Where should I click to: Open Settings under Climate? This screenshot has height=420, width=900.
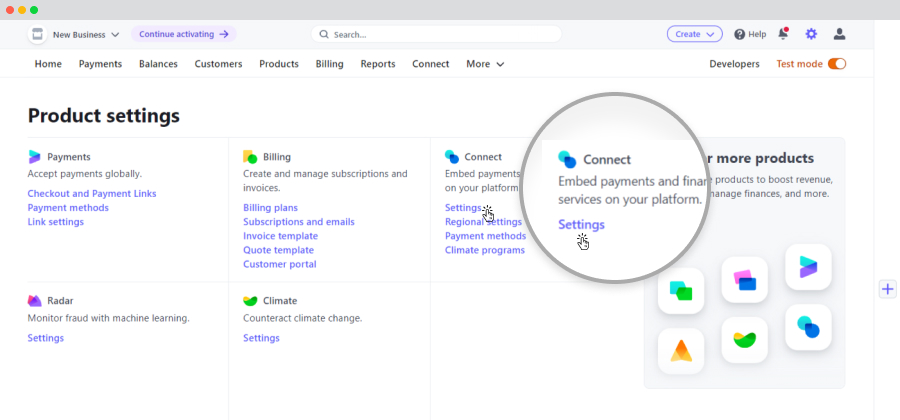(261, 338)
